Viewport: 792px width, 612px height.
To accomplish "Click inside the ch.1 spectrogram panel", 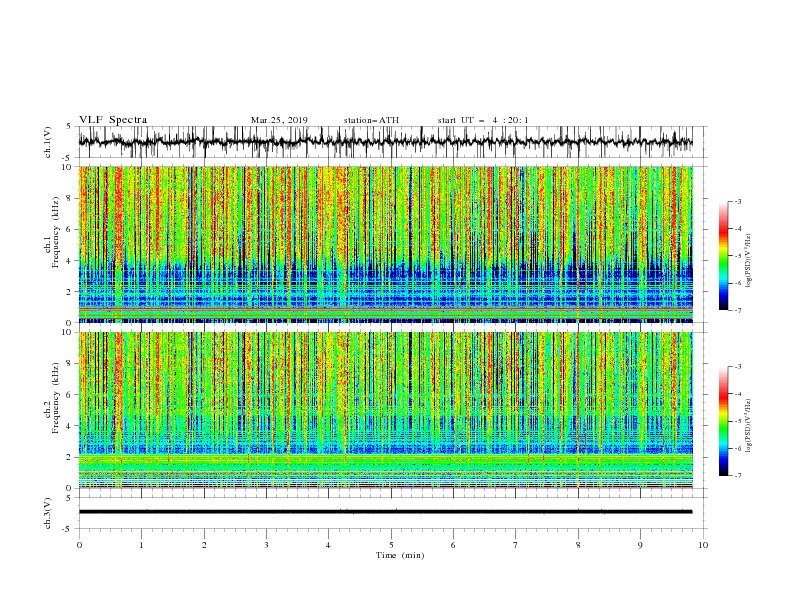I will (x=385, y=244).
